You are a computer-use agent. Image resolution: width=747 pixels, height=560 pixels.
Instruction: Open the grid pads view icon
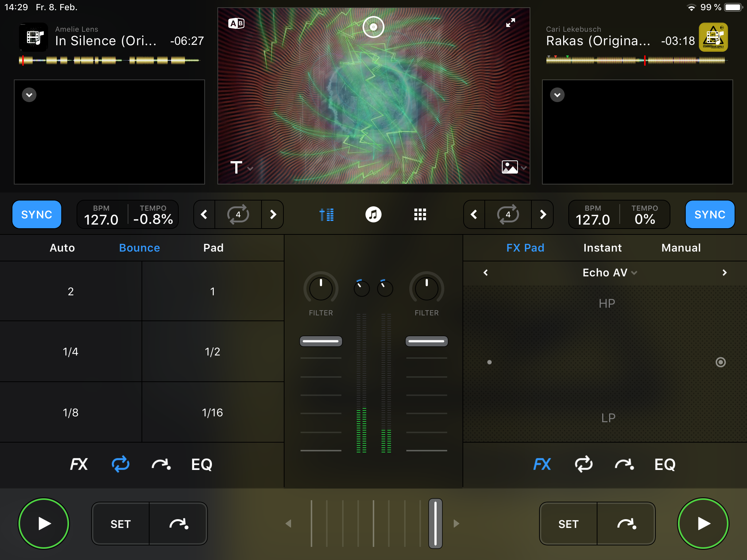(x=420, y=214)
